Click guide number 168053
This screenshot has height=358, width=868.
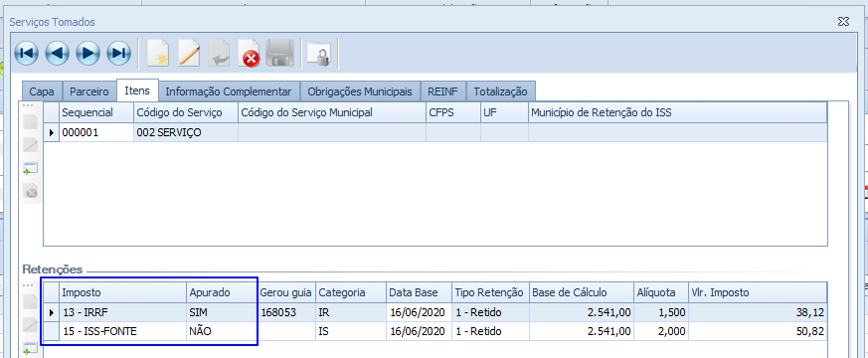(286, 312)
